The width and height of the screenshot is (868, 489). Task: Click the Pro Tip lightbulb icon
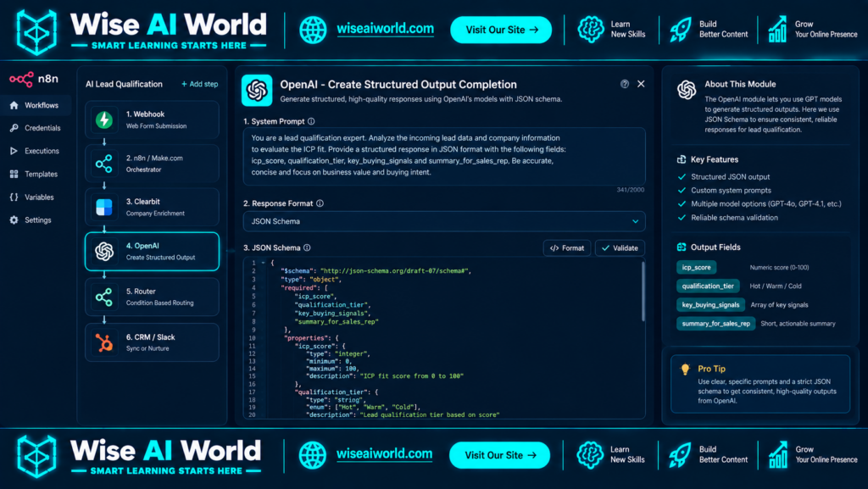tap(685, 369)
